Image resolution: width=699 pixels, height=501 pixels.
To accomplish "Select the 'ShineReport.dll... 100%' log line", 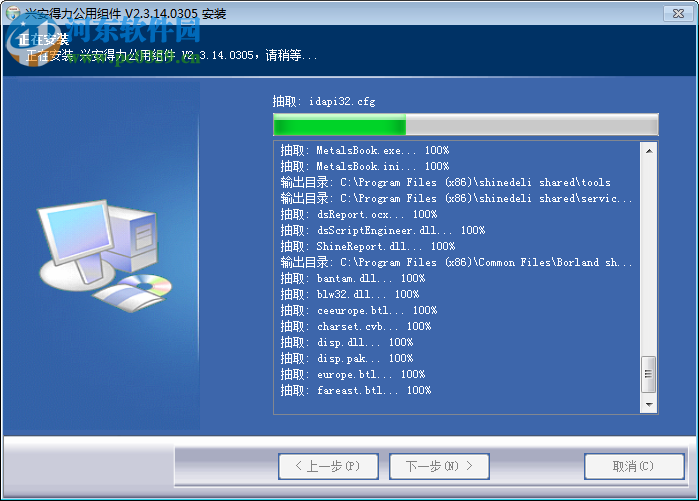I will (x=368, y=246).
